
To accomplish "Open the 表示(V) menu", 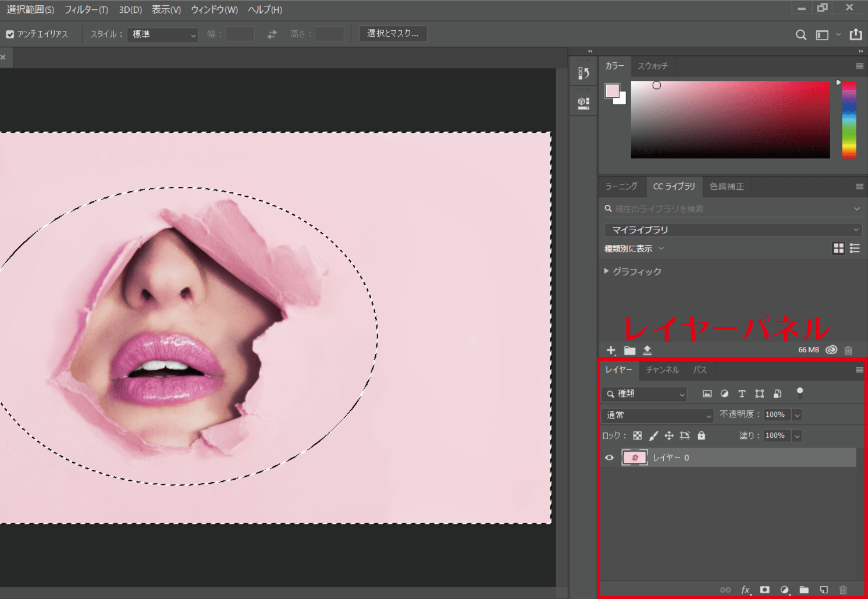I will pyautogui.click(x=166, y=10).
